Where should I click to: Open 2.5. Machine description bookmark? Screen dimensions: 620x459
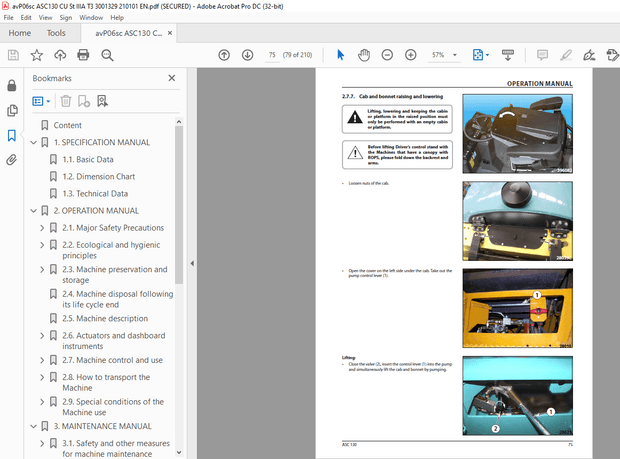tap(105, 319)
